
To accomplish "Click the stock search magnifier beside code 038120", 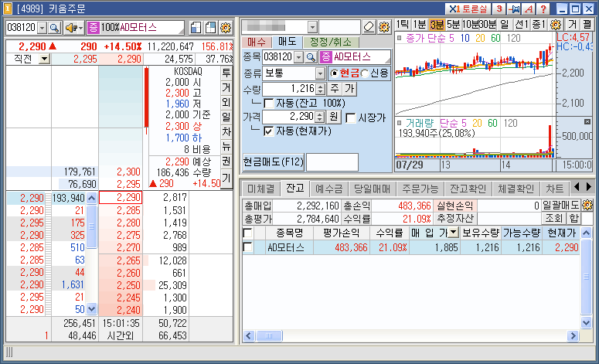I will click(x=54, y=28).
